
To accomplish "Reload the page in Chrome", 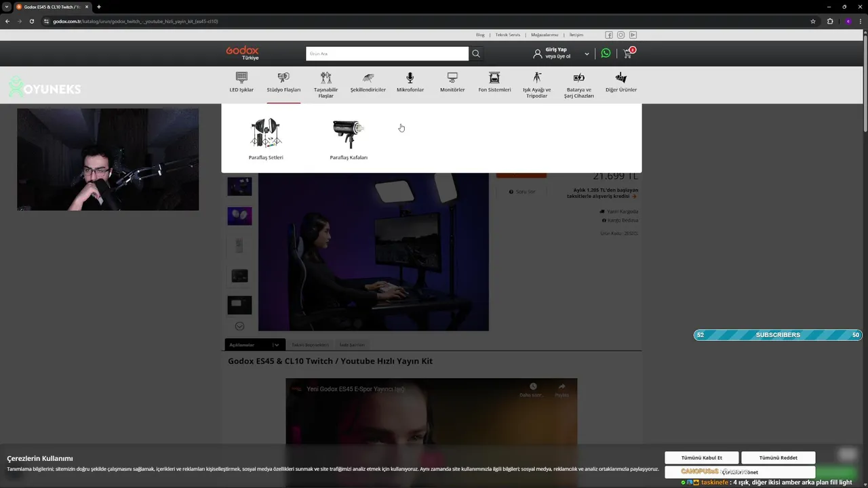I will [x=31, y=21].
